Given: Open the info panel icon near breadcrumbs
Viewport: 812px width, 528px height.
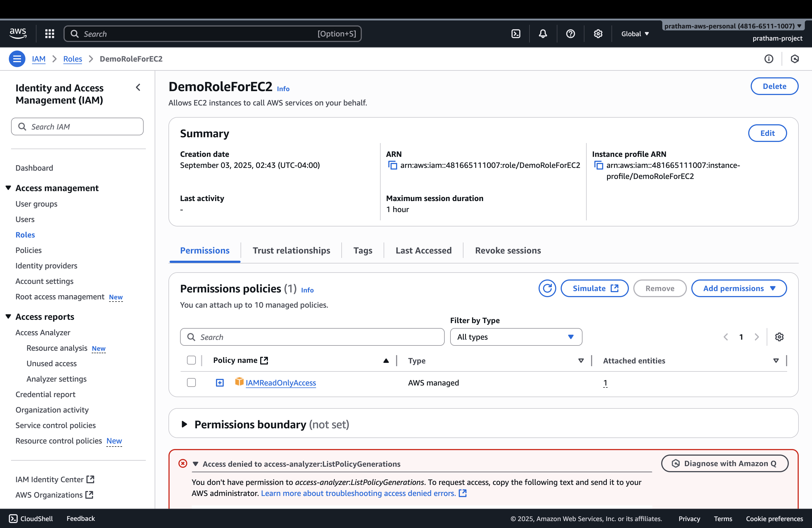Looking at the screenshot, I should [769, 59].
